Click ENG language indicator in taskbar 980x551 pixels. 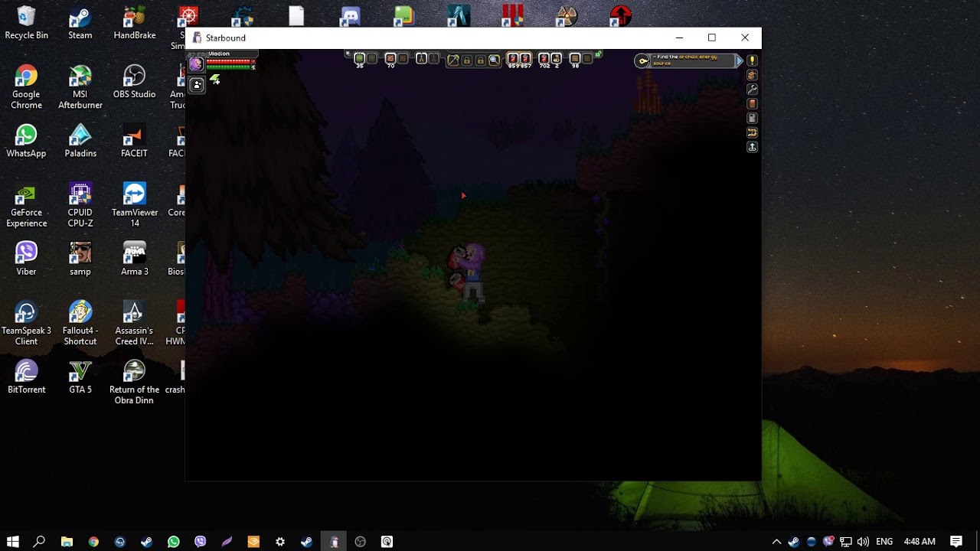pyautogui.click(x=884, y=542)
